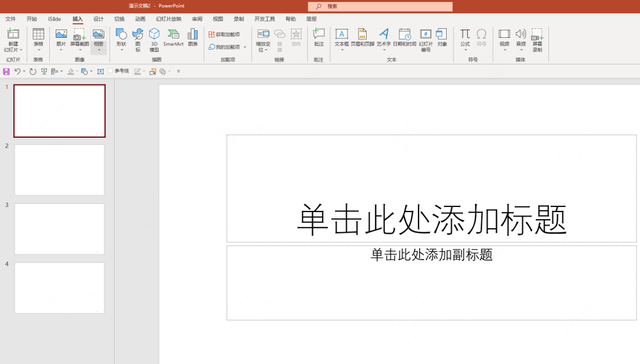Open the Developer (开发工具) tab
Screen dimensions: 640x364
[x=264, y=19]
